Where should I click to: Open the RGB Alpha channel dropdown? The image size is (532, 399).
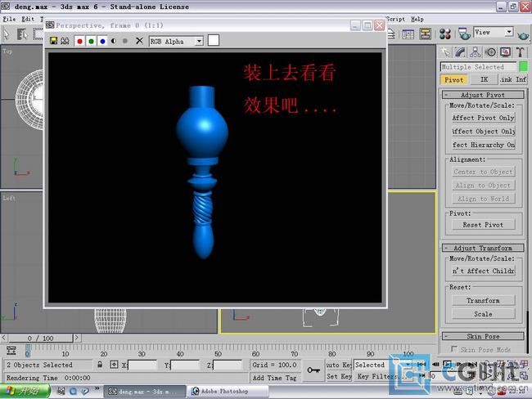(x=175, y=41)
